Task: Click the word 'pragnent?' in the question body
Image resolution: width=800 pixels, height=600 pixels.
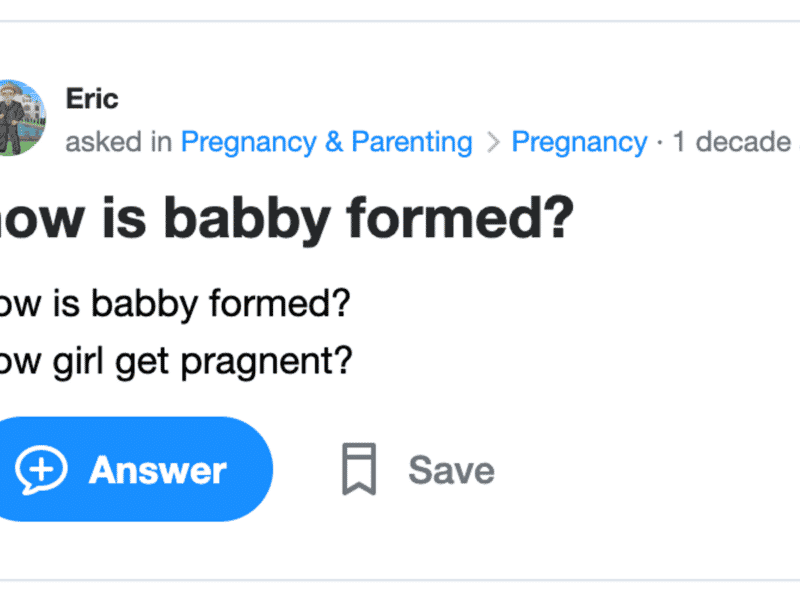Action: (267, 363)
